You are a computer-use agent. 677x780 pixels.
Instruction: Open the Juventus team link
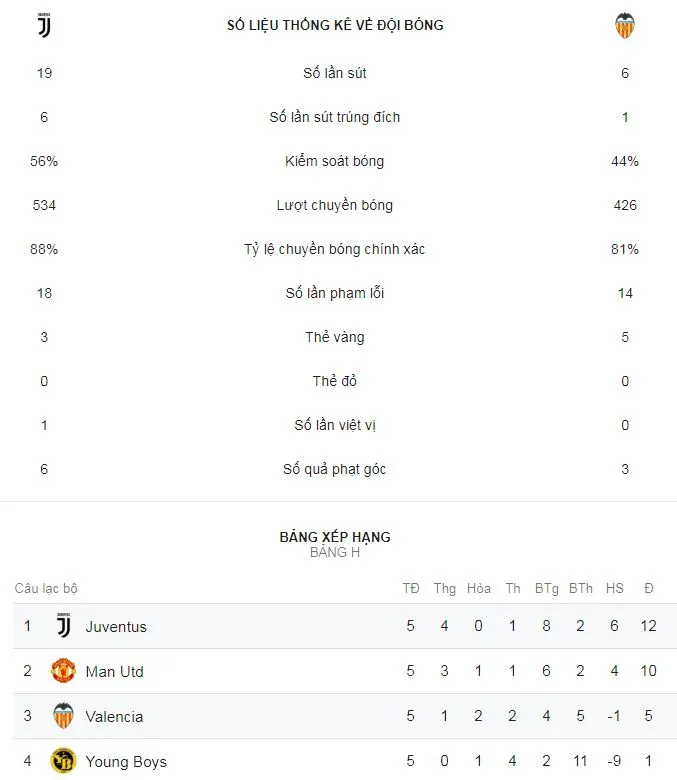116,627
